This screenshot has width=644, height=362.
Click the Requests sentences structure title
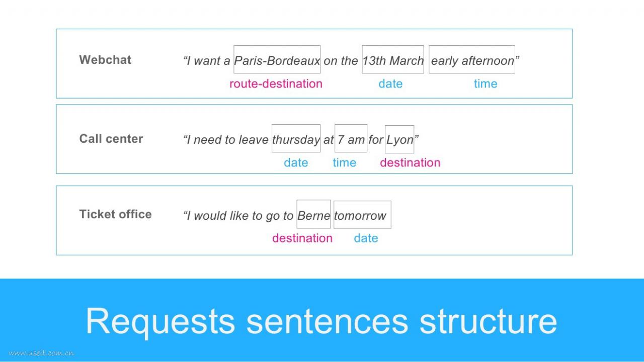[x=321, y=321]
